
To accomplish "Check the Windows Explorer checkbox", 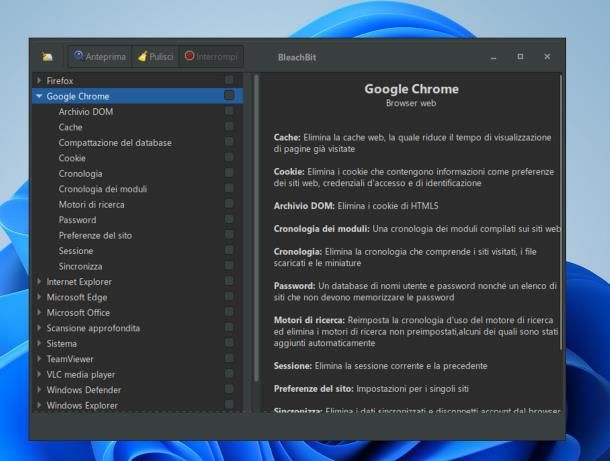I will (x=229, y=405).
